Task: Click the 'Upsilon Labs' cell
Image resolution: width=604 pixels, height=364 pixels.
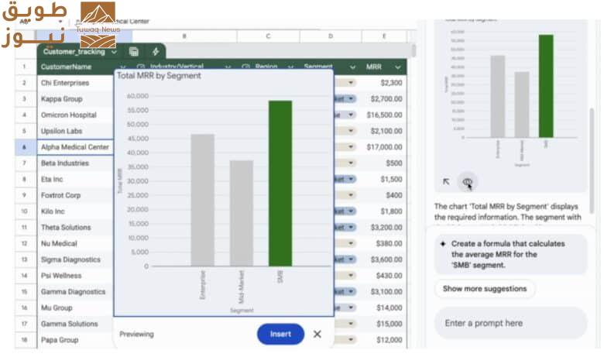Action: click(76, 131)
